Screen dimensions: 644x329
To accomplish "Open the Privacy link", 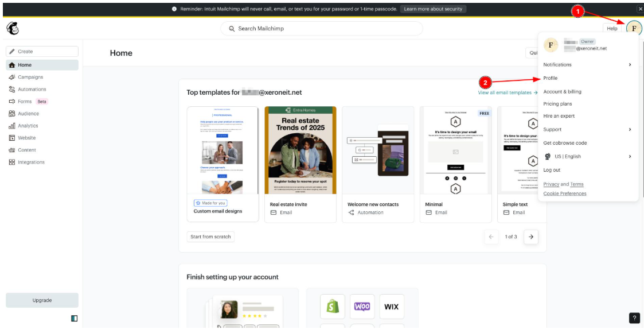I will 551,184.
